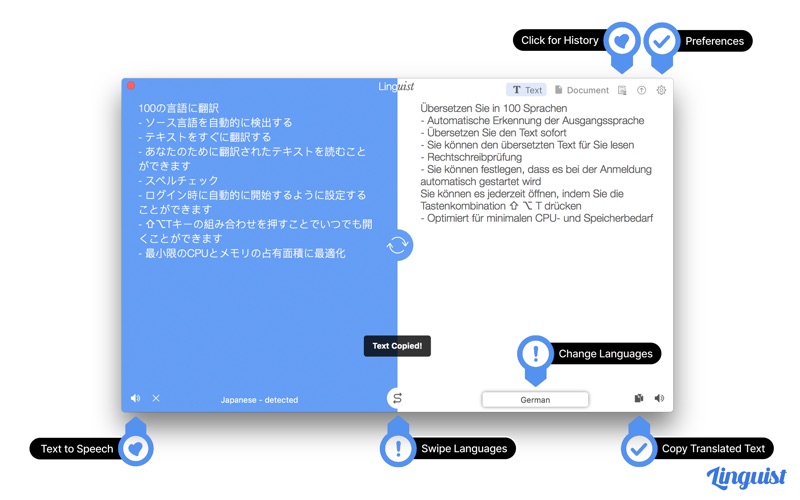This screenshot has width=800, height=500.
Task: Click the Japanese line "- スペルチェック"
Action: pos(179,181)
